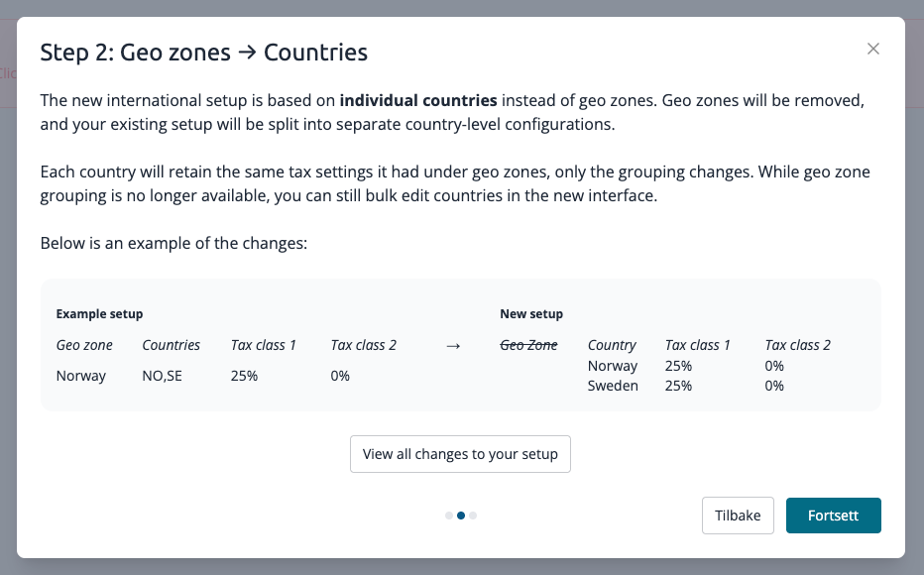Select the third pagination dot
Image resolution: width=924 pixels, height=575 pixels.
pos(473,516)
